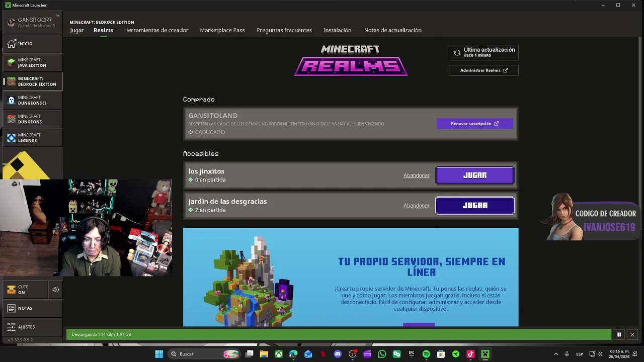Open the Preguntas frecuentes tab
This screenshot has height=362, width=644.
(284, 30)
